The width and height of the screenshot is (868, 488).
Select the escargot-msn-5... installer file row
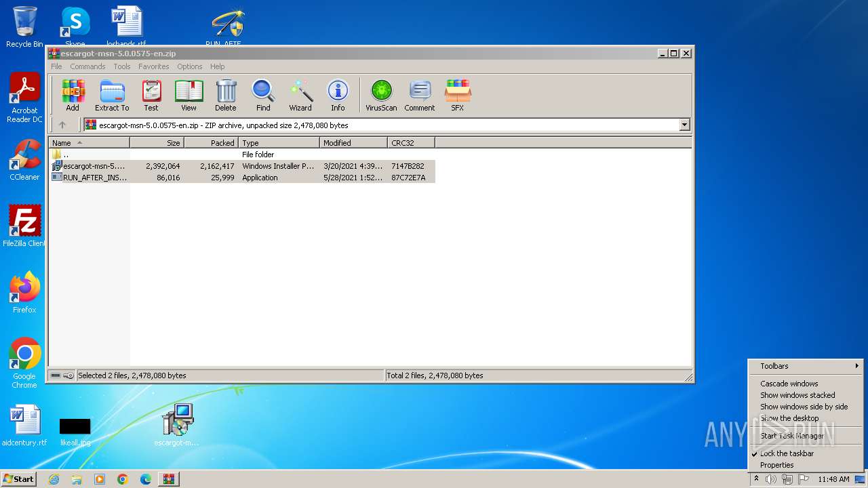pyautogui.click(x=242, y=166)
